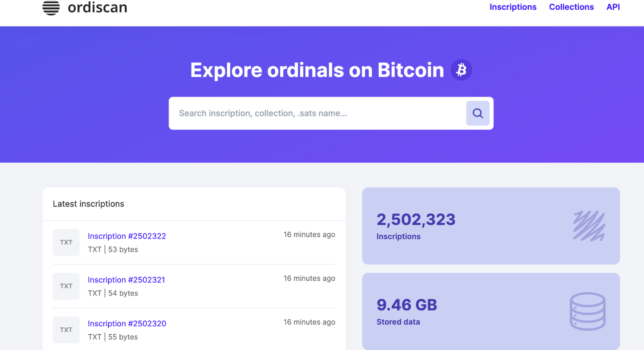Click the Explore ordinals on Bitcoin heading
The width and height of the screenshot is (644, 350).
pos(317,70)
